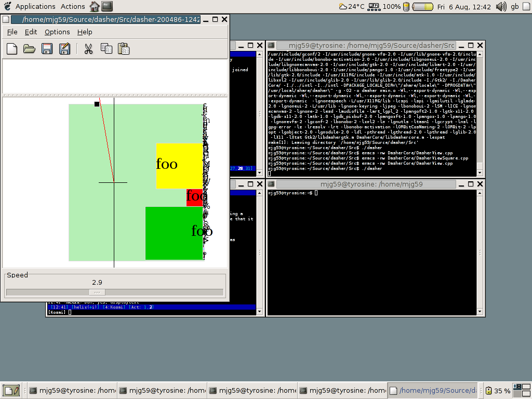Image resolution: width=532 pixels, height=399 pixels.
Task: Click scroll-up arrow in dasher/Src terminal
Action: [x=480, y=54]
